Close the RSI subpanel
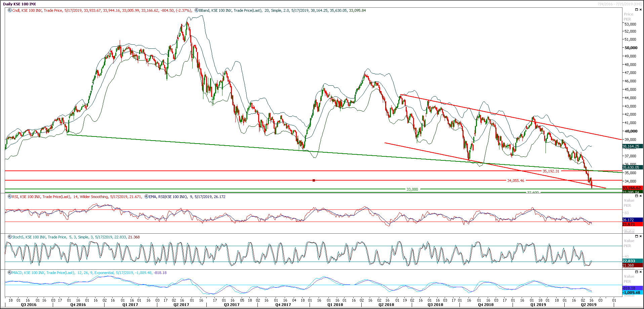The width and height of the screenshot is (644, 309). (x=640, y=196)
